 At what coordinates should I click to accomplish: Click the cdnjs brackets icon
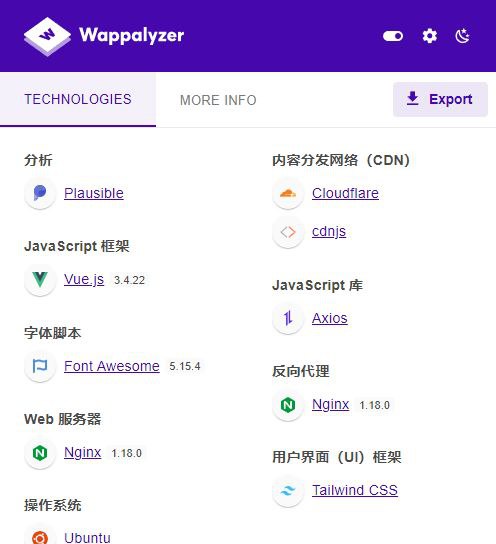point(288,232)
